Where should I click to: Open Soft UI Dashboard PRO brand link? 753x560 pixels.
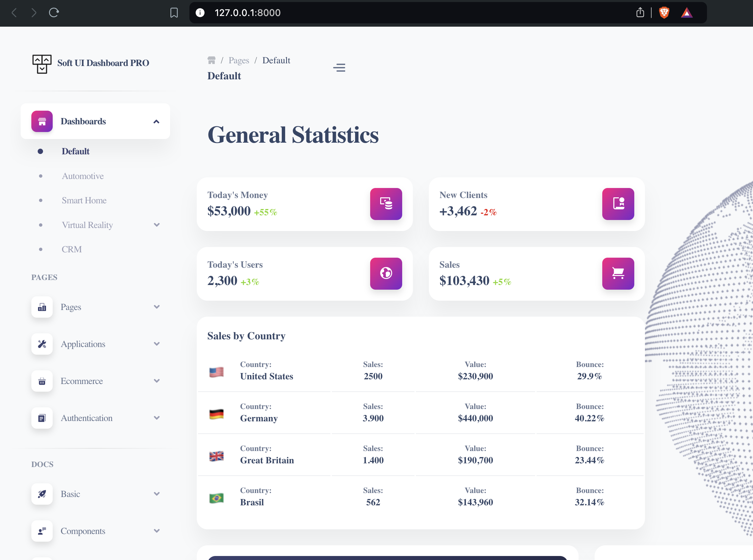click(x=103, y=63)
